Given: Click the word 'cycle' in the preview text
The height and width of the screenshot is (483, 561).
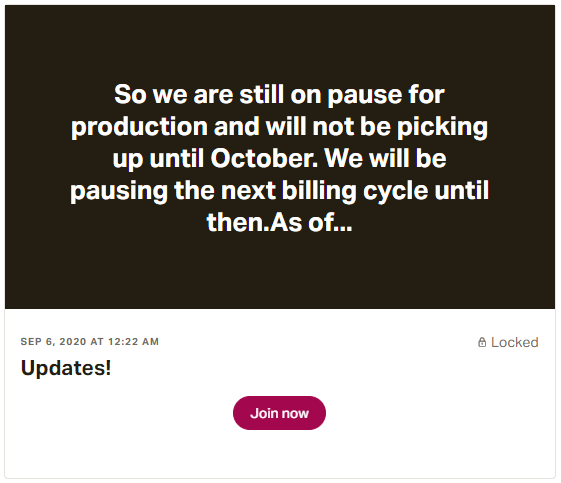Looking at the screenshot, I should coord(395,191).
